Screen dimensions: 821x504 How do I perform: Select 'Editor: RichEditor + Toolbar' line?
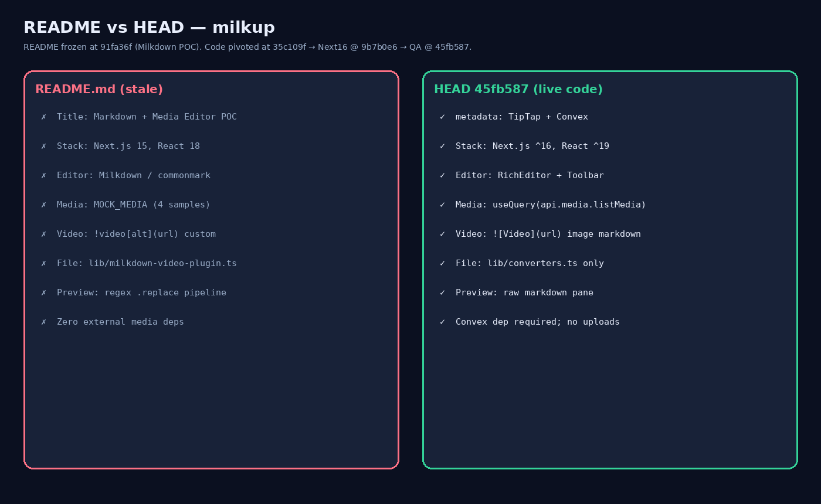[x=530, y=175]
